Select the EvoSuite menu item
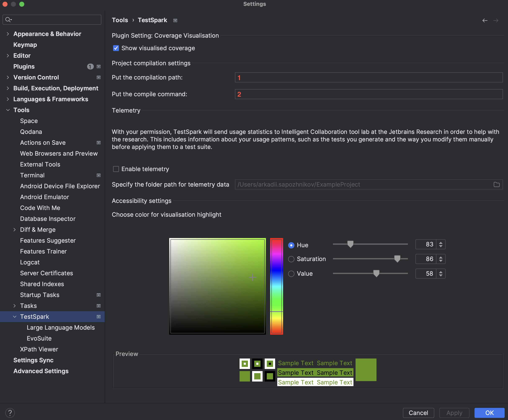 click(x=39, y=338)
